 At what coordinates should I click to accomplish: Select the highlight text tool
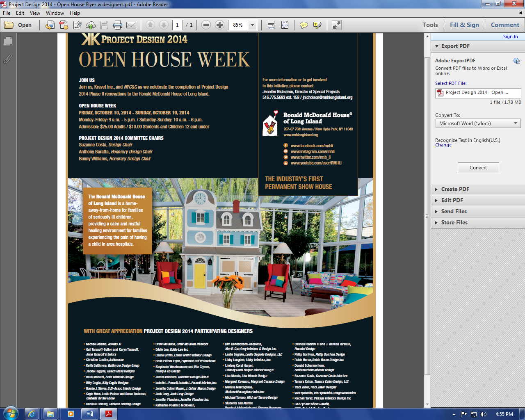(317, 25)
